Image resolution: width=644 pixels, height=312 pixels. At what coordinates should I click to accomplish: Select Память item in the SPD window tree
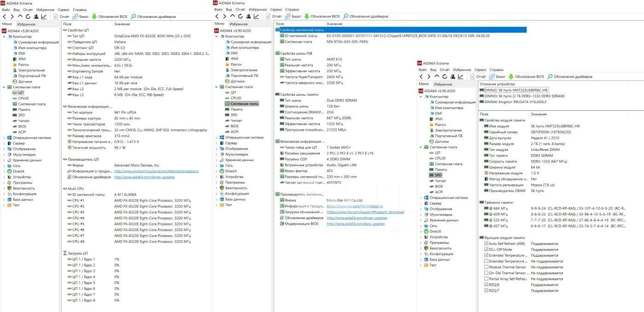pos(441,169)
